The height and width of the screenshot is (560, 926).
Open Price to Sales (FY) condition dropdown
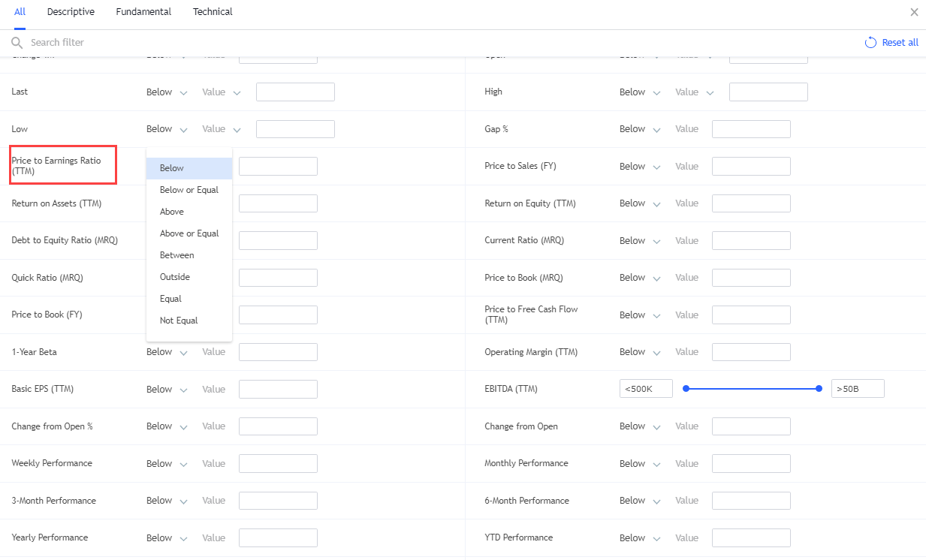[x=640, y=167]
